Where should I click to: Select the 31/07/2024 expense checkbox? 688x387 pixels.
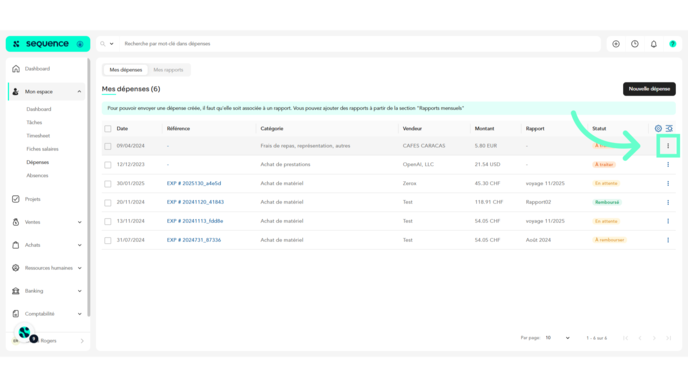point(108,240)
